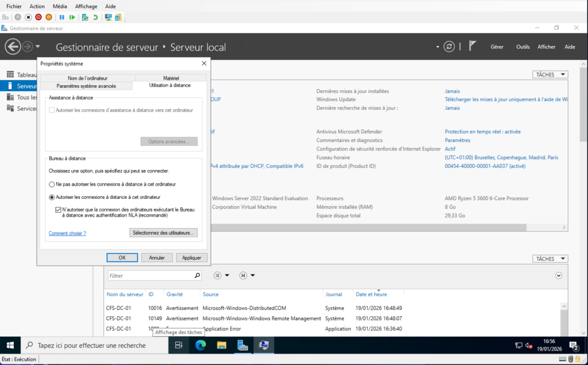Open the 'Comment choisir ?' link
This screenshot has width=588, height=365.
pos(67,233)
